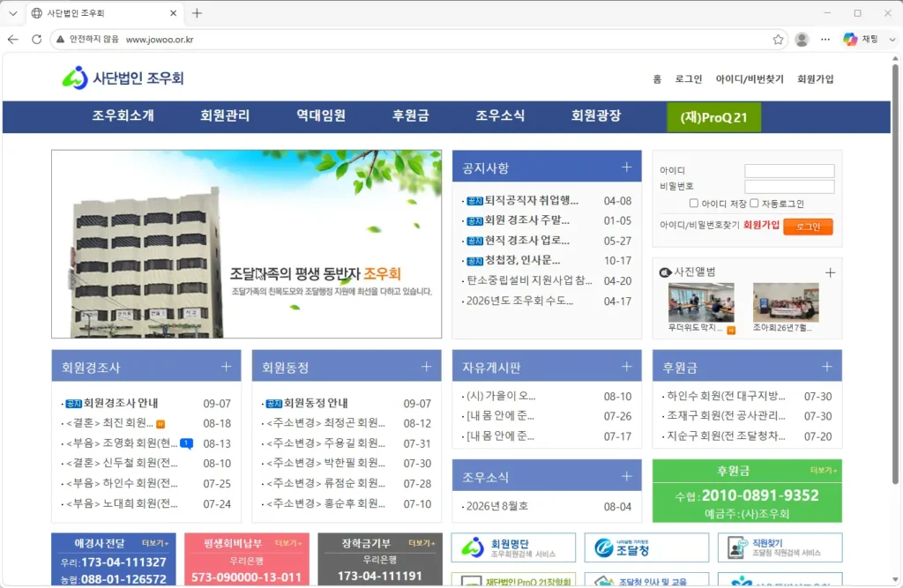Screen dimensions: 903x588
Task: Open 더보기+ on the 평생회비납부 banner
Action: point(288,543)
